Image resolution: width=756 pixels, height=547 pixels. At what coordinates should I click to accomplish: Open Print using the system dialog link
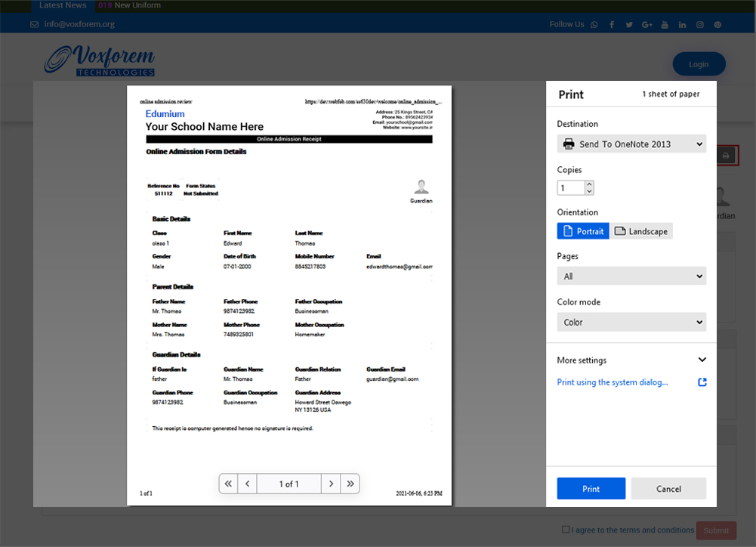(x=613, y=382)
